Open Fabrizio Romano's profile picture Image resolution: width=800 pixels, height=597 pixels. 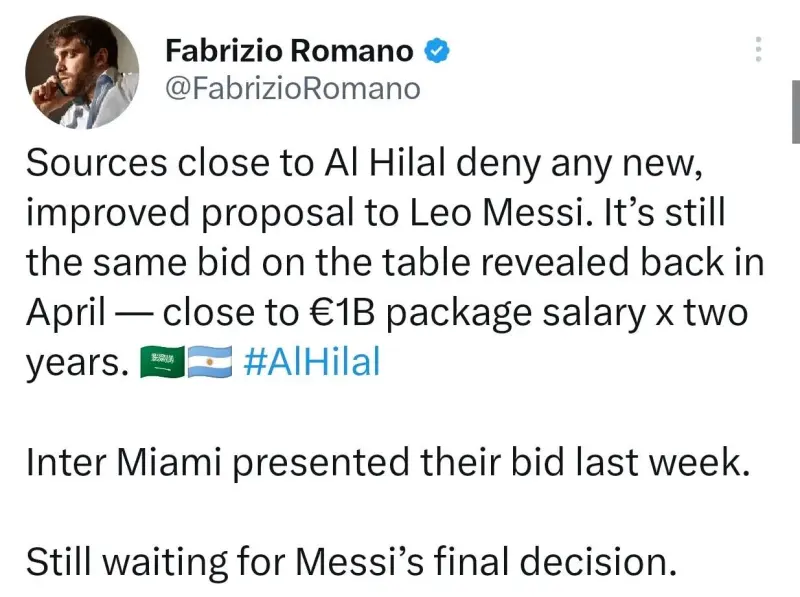click(82, 72)
